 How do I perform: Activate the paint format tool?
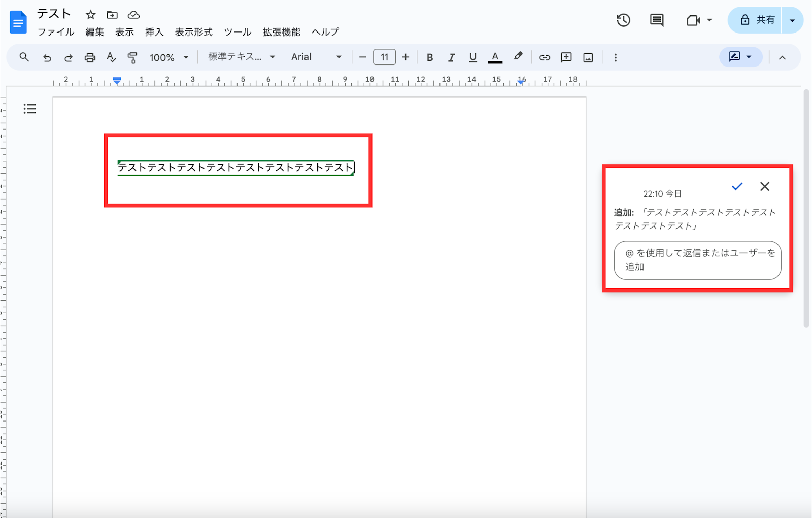[x=132, y=57]
